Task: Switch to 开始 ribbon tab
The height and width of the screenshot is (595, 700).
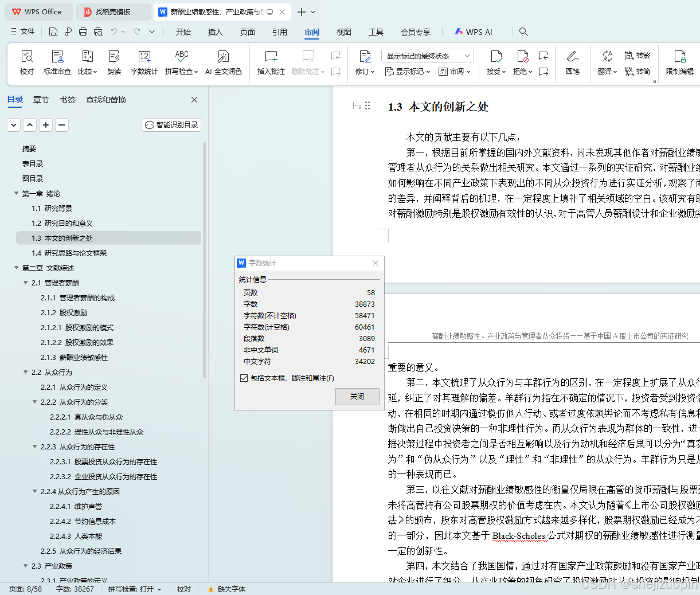Action: [183, 32]
